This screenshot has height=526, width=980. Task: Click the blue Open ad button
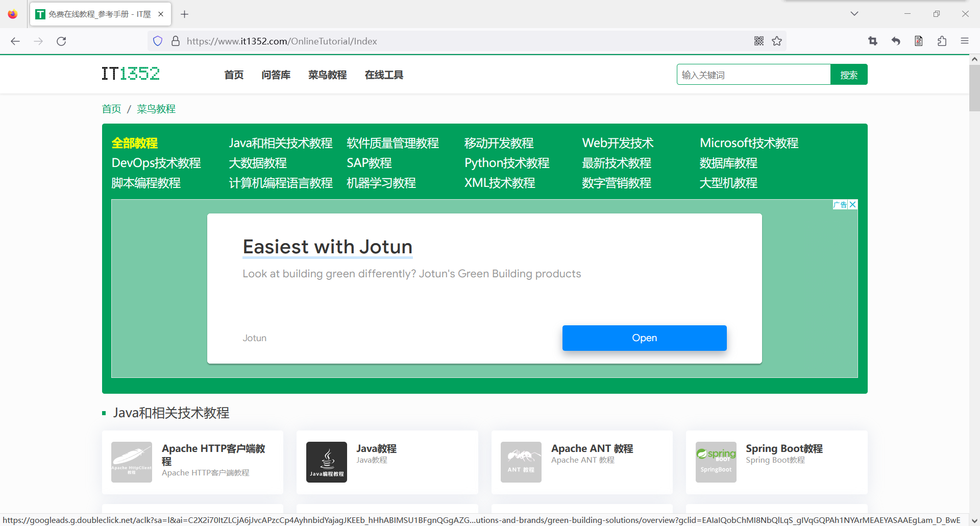pos(644,338)
